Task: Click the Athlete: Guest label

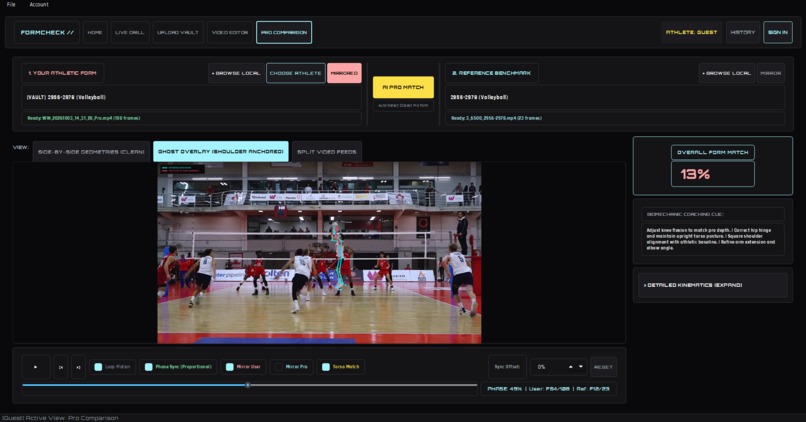Action: (691, 32)
